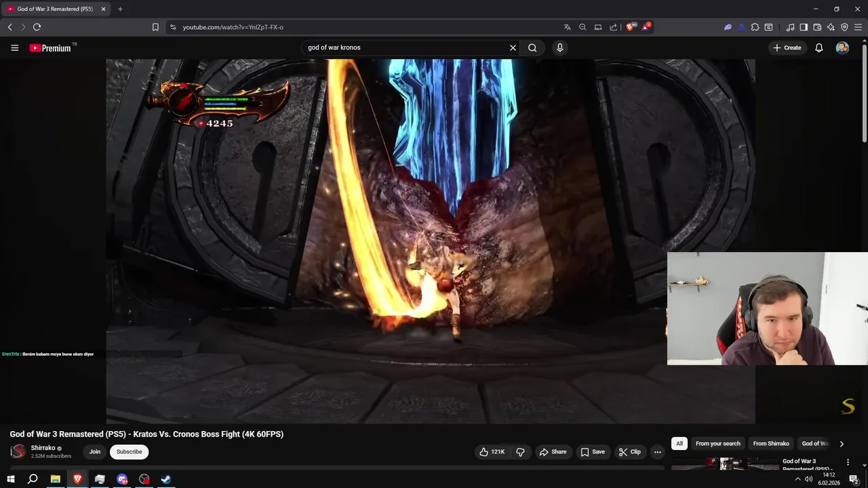Open YouTube notifications bell
The width and height of the screenshot is (868, 488).
tap(818, 47)
